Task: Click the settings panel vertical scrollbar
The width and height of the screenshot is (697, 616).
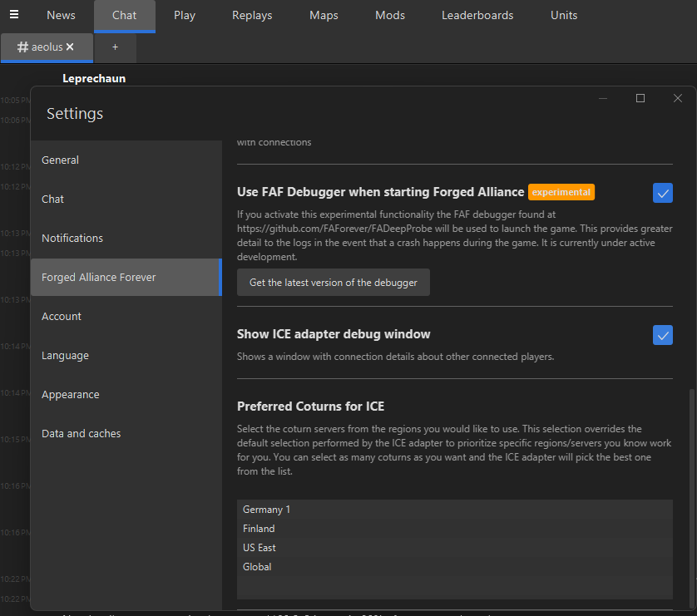Action: pyautogui.click(x=691, y=497)
